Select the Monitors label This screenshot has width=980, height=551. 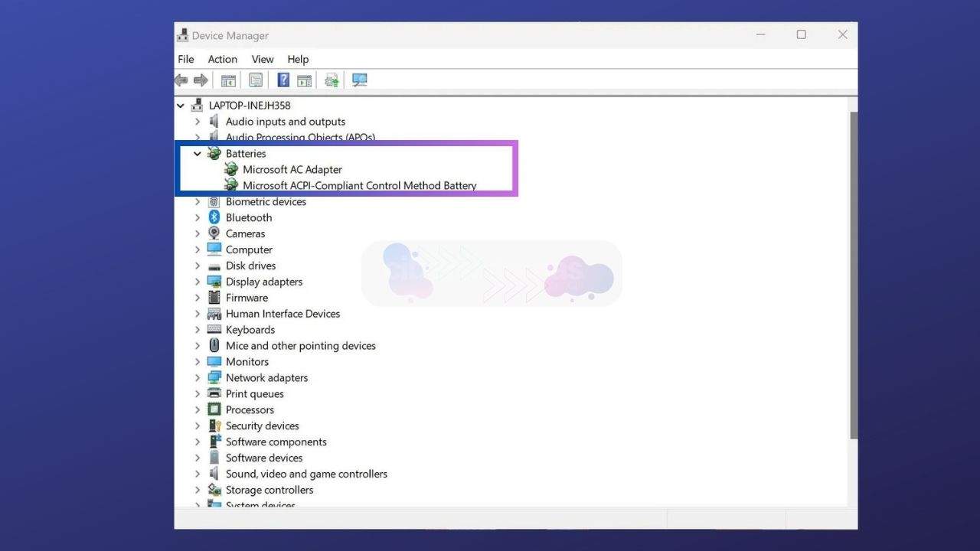click(247, 362)
